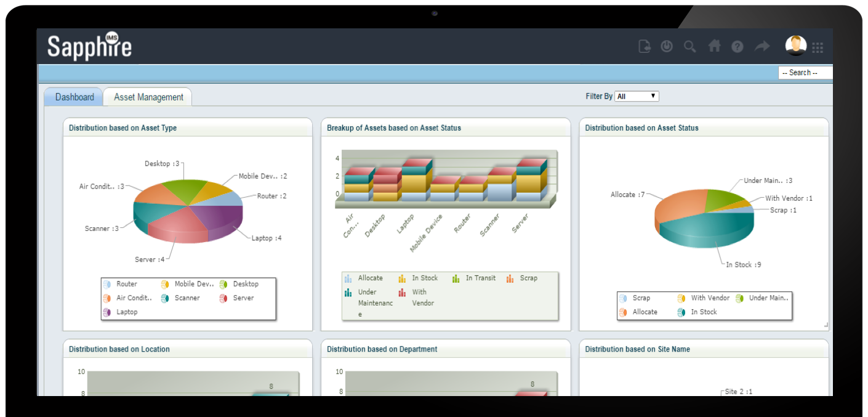Open the Filter By dropdown
The height and width of the screenshot is (417, 868).
coord(637,96)
